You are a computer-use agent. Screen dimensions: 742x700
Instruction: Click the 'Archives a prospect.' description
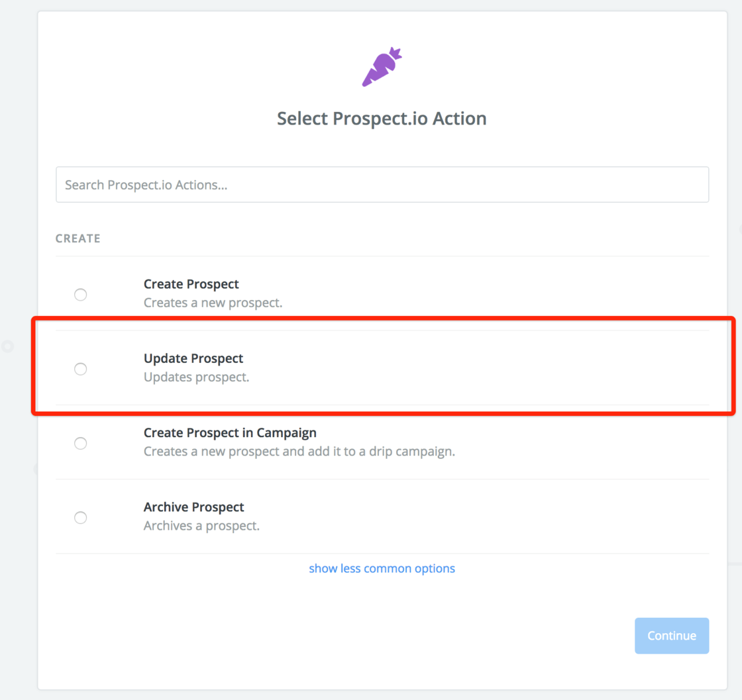[201, 525]
